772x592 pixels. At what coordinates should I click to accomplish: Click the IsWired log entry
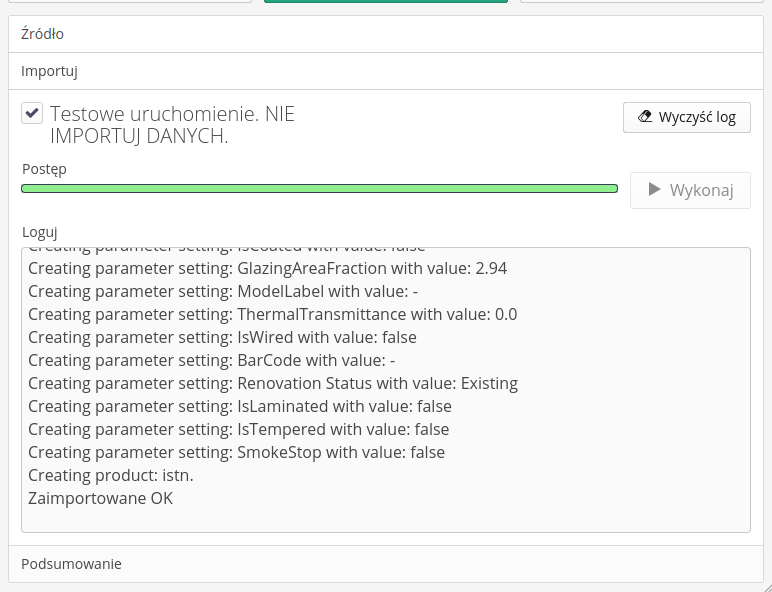coord(222,337)
